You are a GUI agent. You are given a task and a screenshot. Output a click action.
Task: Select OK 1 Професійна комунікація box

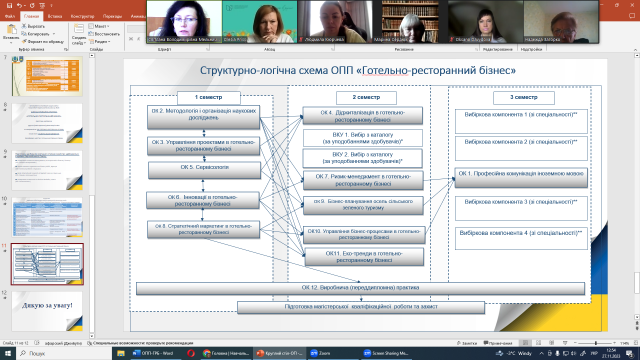521,178
